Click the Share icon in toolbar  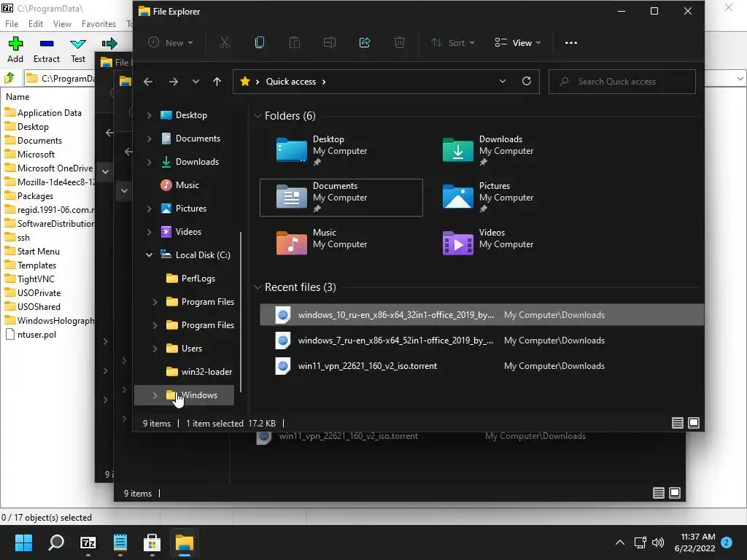point(365,43)
